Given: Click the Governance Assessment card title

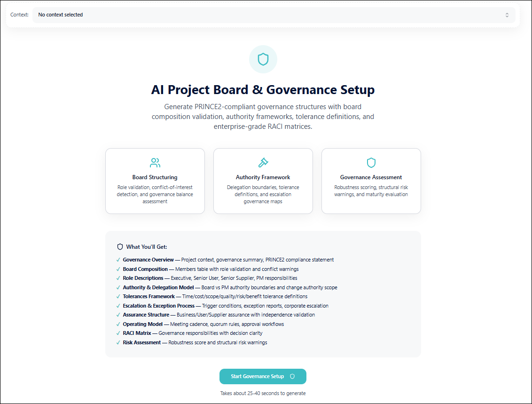Looking at the screenshot, I should [x=371, y=177].
